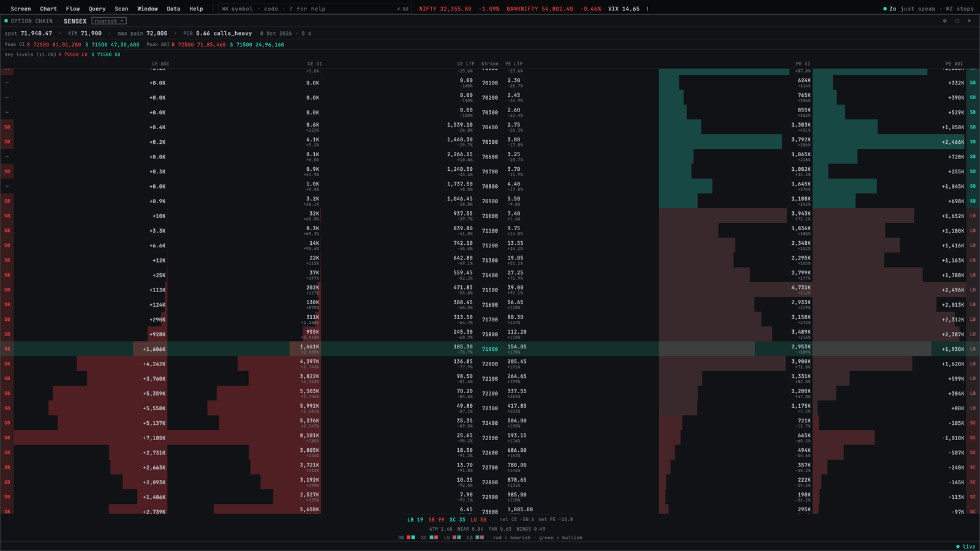Select strike 70500 in the chain
The image size is (980, 551).
tap(490, 141)
